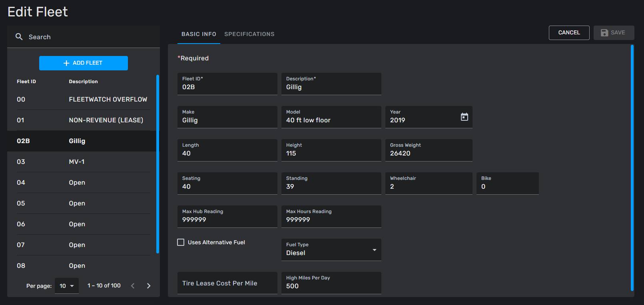Click the search magnifier icon
The width and height of the screenshot is (644, 305).
pos(19,37)
